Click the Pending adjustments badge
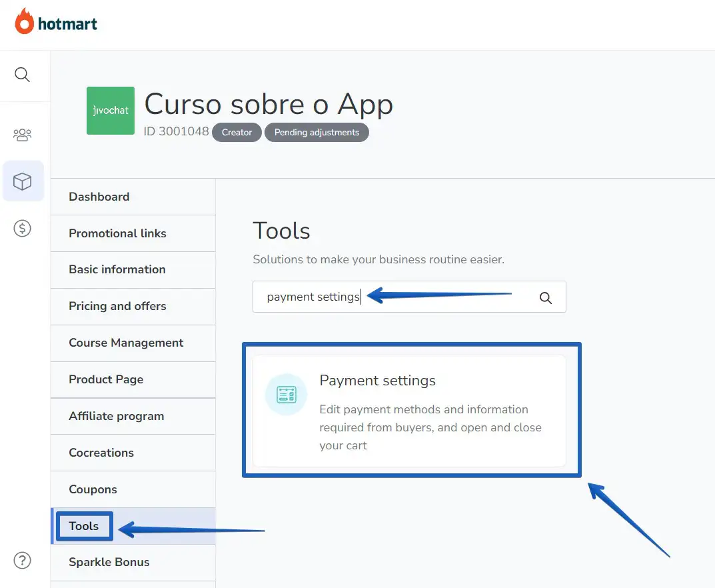715x588 pixels. click(317, 132)
